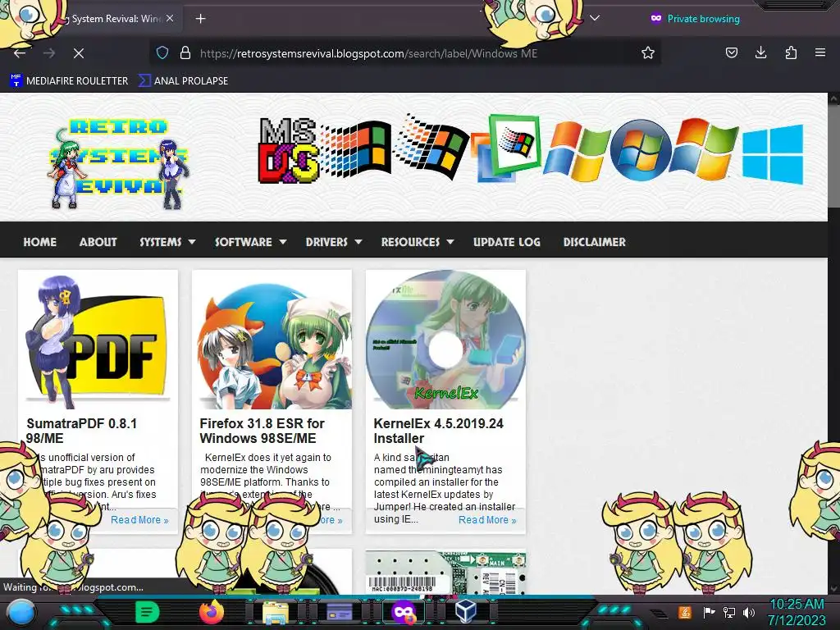This screenshot has height=630, width=840.
Task: Click the padlock site security icon
Action: coord(185,52)
